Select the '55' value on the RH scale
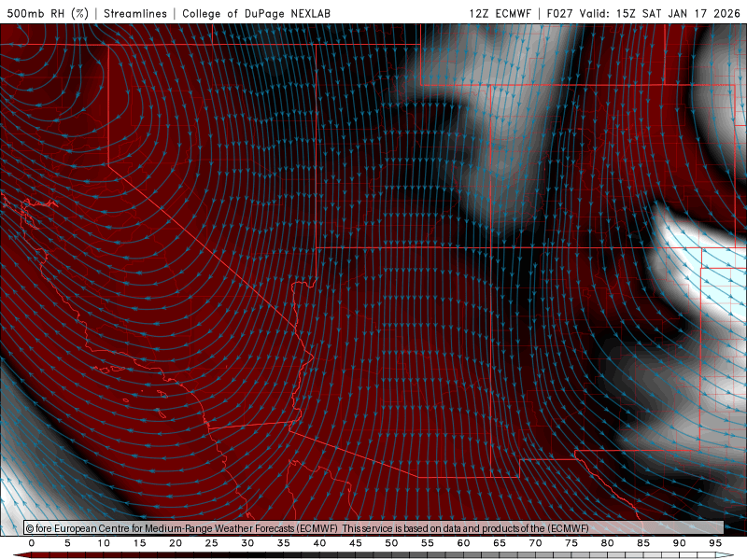 click(x=428, y=543)
